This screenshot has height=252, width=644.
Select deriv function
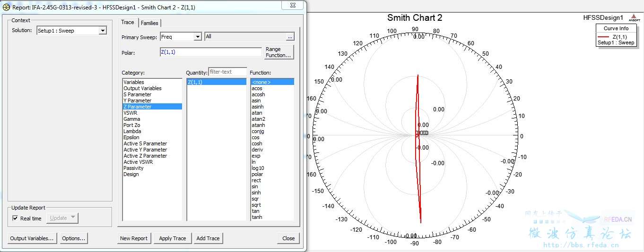pyautogui.click(x=272, y=150)
